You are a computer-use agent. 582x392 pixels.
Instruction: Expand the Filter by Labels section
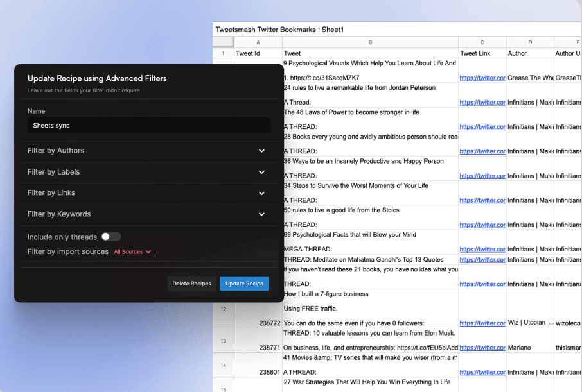(149, 172)
